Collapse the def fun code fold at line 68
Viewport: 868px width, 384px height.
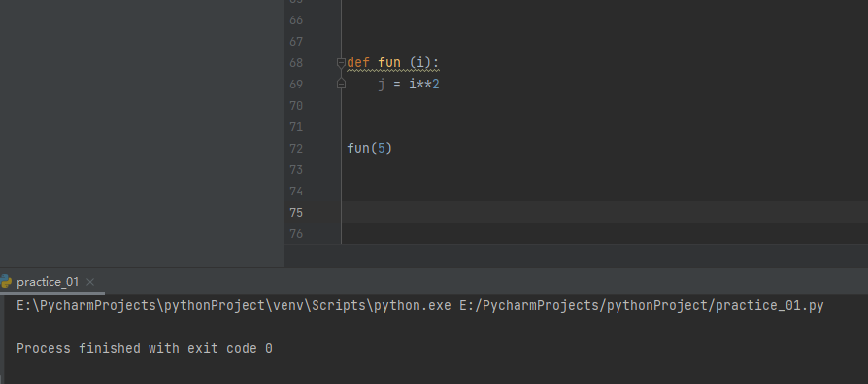click(341, 63)
